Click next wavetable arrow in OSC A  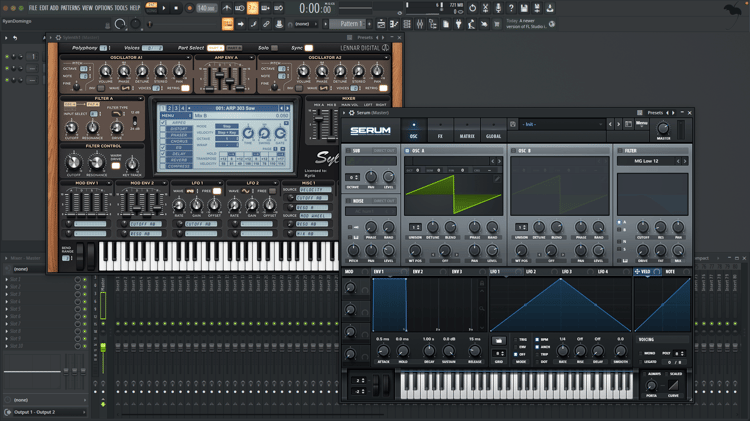499,161
